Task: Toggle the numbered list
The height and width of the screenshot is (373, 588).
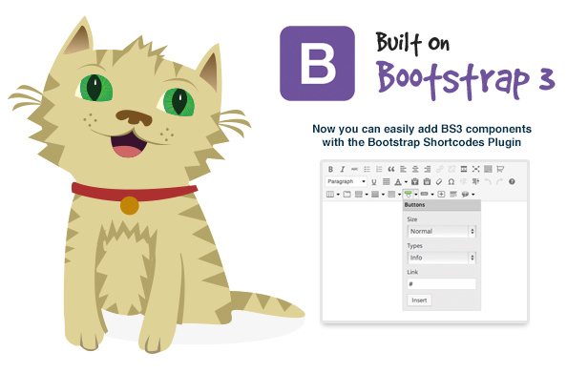Action: 379,169
